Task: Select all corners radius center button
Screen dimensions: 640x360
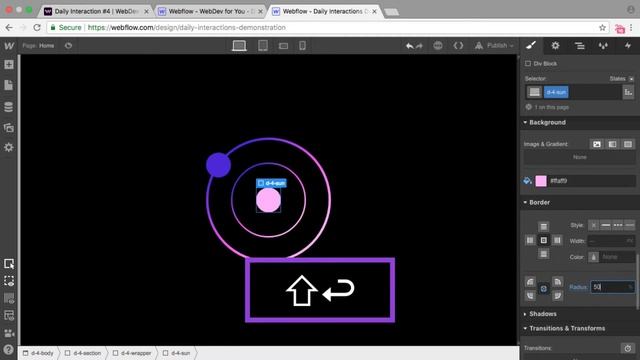Action: pyautogui.click(x=543, y=289)
